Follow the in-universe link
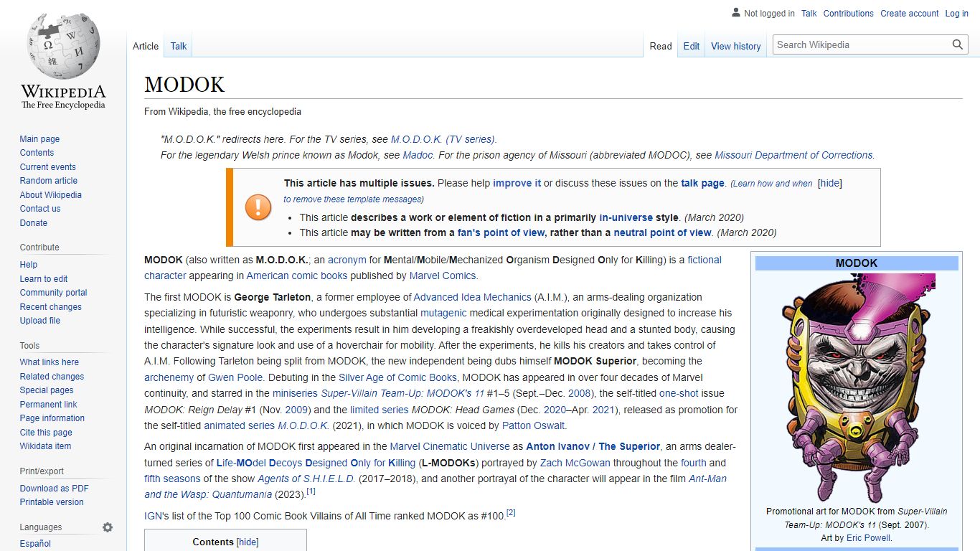 click(626, 217)
